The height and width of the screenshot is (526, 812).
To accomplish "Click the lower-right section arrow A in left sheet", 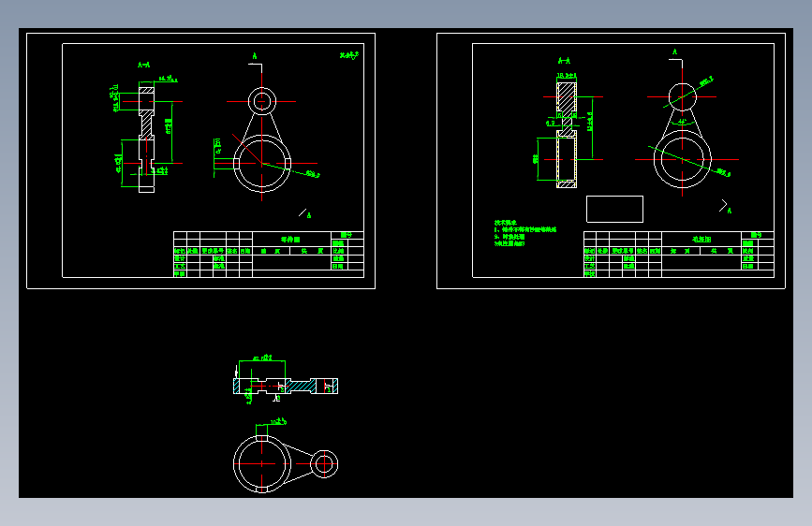I will click(x=305, y=212).
